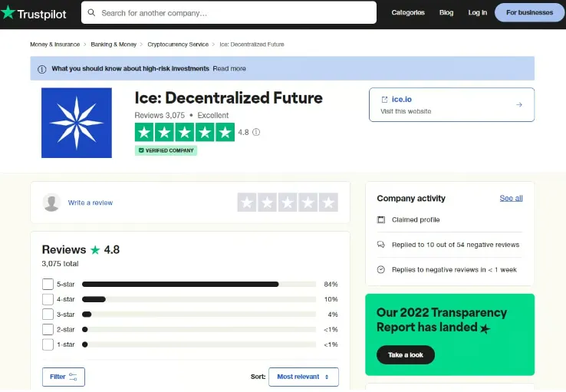This screenshot has width=566, height=392.
Task: Click the 2022 Transparency Report heading
Action: click(442, 320)
